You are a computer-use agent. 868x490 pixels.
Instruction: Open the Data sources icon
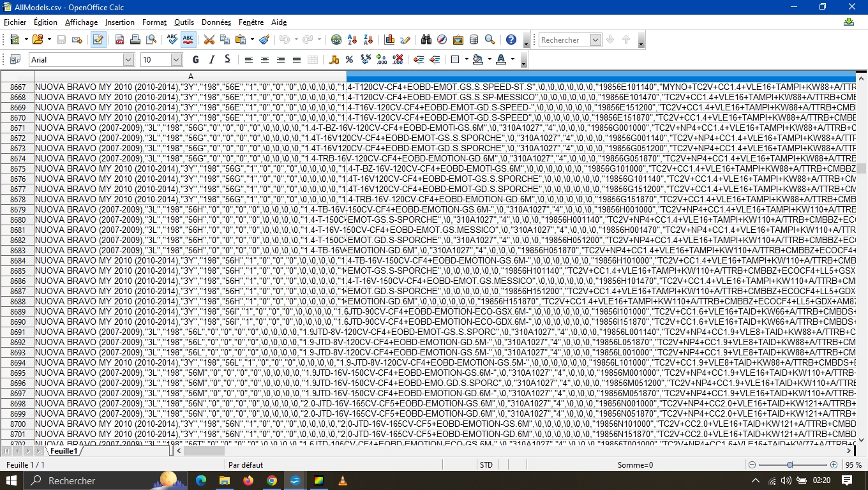pos(474,40)
